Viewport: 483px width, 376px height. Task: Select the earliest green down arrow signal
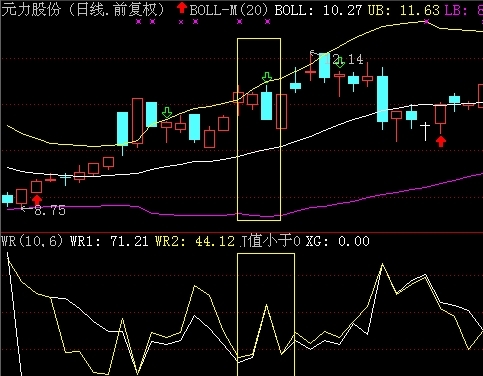tap(167, 113)
